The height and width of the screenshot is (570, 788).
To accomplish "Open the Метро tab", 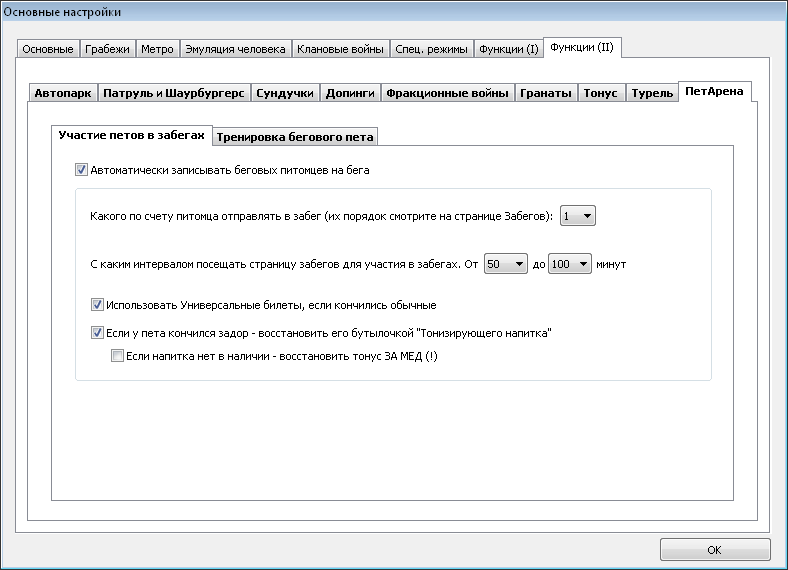I will 157,49.
